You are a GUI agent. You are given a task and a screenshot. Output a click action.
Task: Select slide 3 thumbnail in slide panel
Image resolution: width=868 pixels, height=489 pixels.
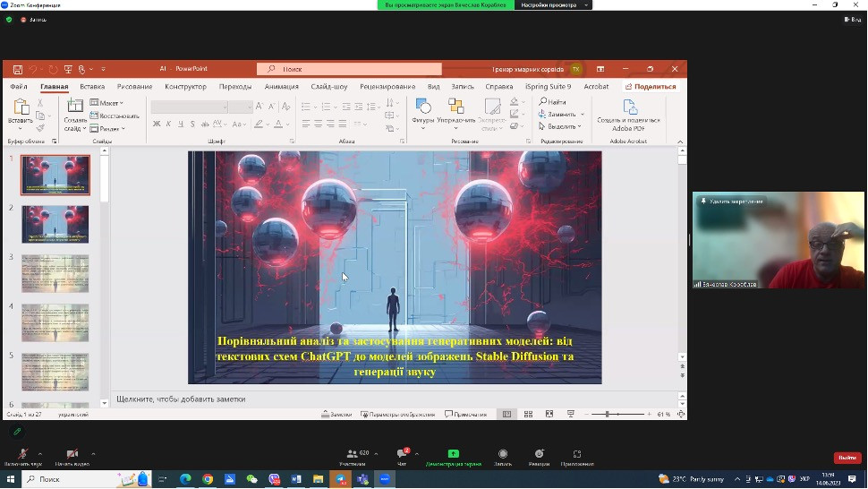pos(55,273)
